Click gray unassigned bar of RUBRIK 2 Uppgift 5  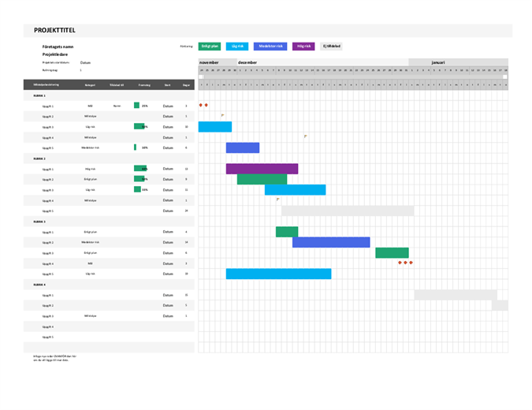[x=348, y=211]
